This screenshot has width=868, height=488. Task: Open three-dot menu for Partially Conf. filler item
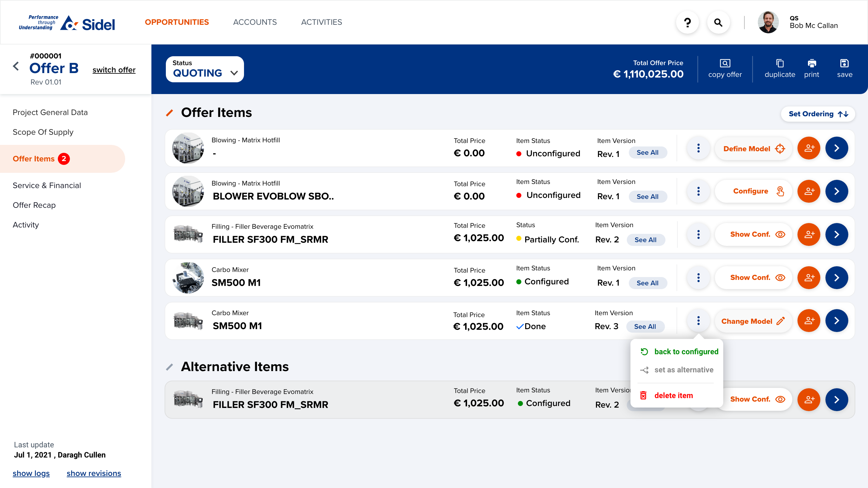tap(698, 234)
